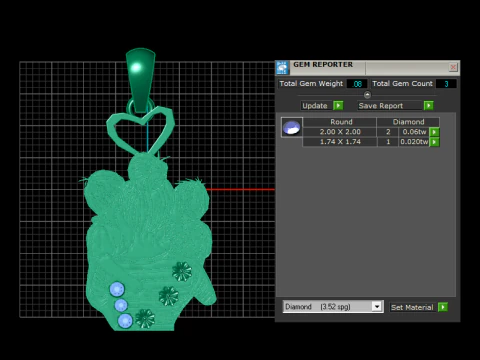Click the Total Gem Count label

[402, 84]
